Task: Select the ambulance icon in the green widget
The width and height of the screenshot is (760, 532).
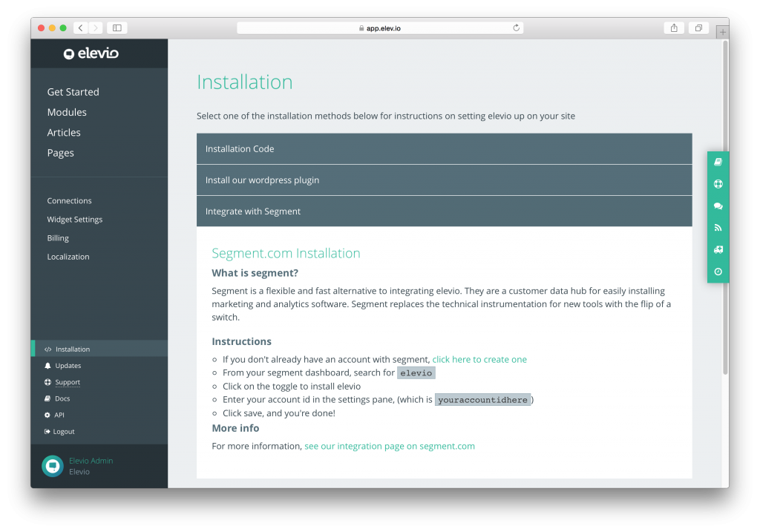Action: 718,250
